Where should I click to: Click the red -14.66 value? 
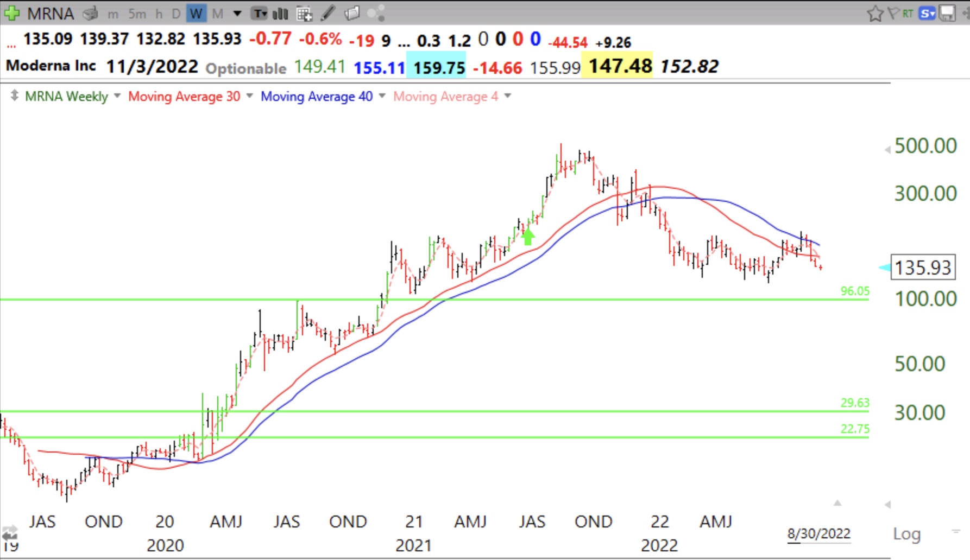click(x=497, y=68)
